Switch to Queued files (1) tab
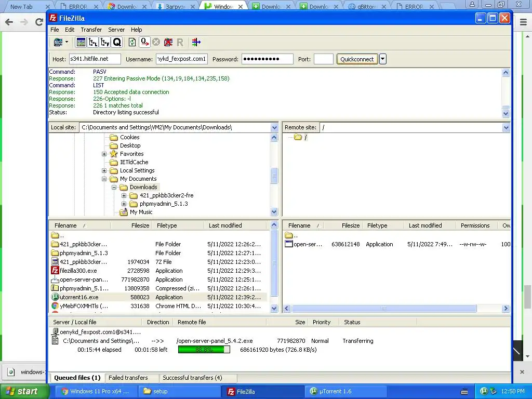The image size is (532, 399). [x=77, y=378]
